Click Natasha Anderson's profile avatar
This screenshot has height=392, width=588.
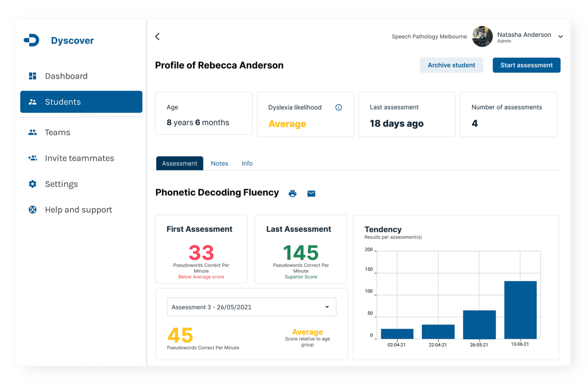pyautogui.click(x=482, y=36)
